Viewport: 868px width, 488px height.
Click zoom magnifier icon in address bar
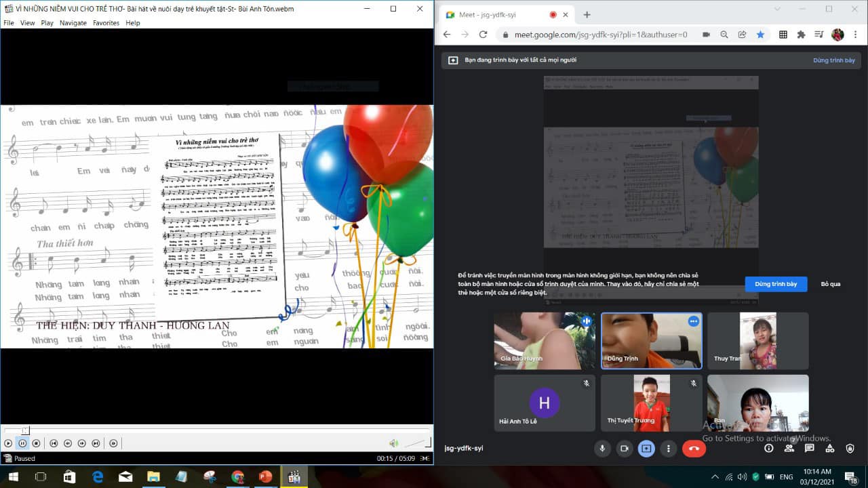click(724, 35)
